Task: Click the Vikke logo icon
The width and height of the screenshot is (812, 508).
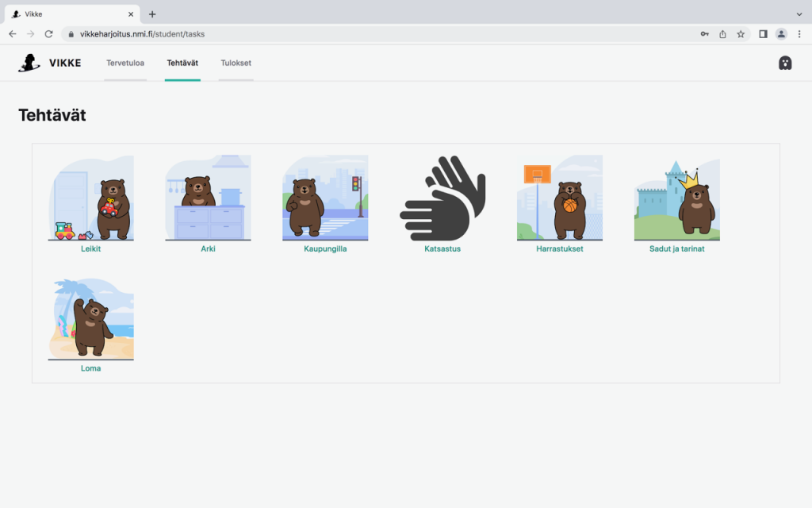Action: coord(29,63)
